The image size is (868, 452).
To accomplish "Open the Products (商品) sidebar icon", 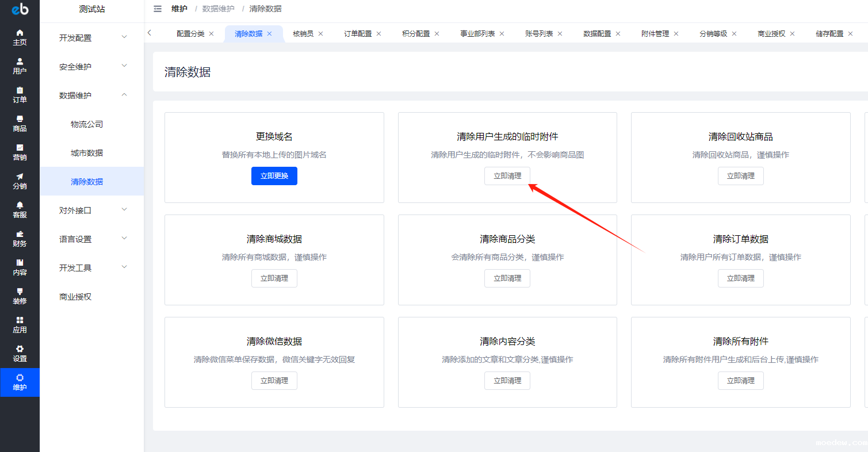I will coord(20,124).
